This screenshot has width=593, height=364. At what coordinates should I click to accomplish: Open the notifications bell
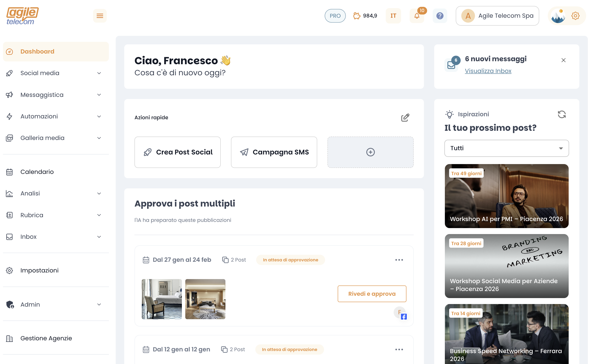(417, 16)
